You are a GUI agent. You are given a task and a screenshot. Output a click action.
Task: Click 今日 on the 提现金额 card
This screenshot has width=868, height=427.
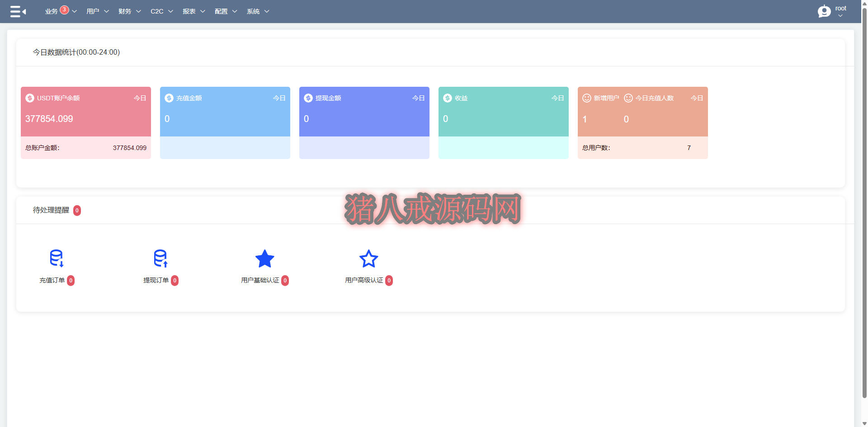click(419, 98)
